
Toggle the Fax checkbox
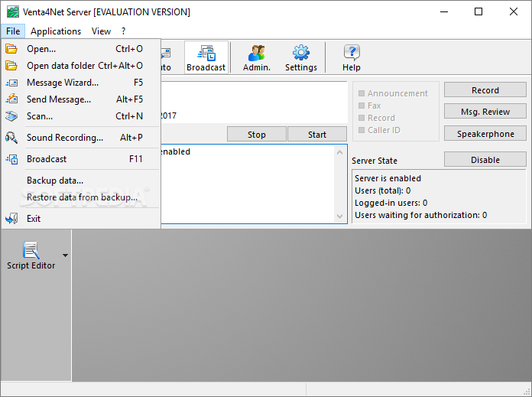pos(362,106)
